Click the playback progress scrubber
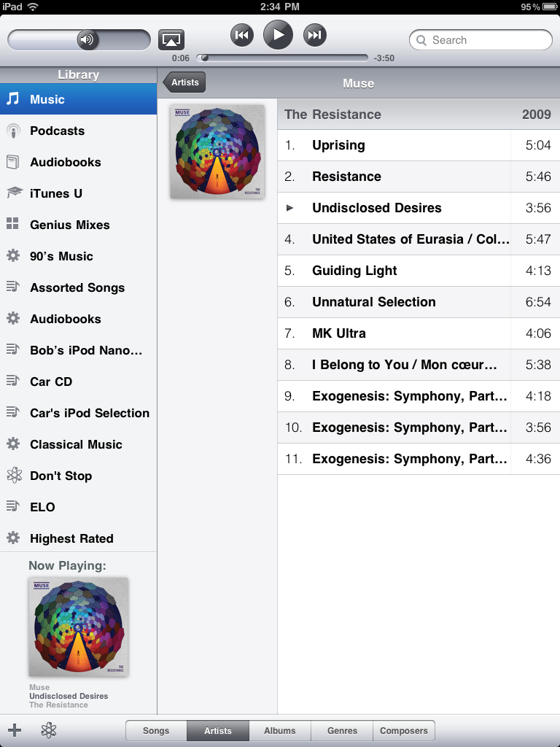This screenshot has height=747, width=560. click(205, 58)
